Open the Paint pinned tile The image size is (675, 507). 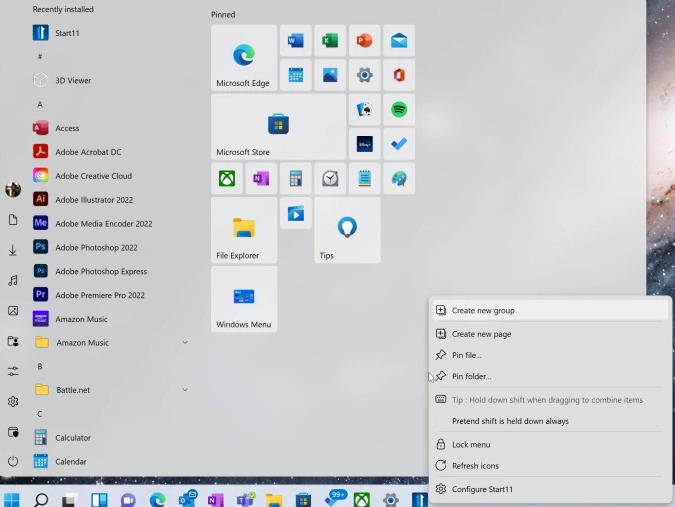click(x=399, y=178)
